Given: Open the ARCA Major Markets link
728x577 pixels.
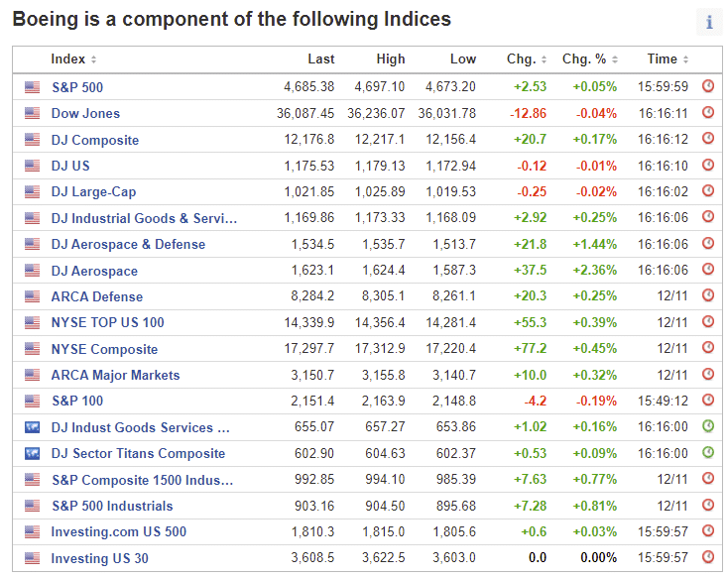Looking at the screenshot, I should tap(115, 375).
